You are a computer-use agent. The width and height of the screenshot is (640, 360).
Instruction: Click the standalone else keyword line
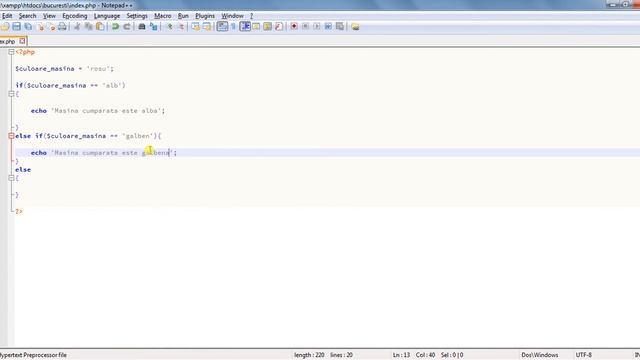pos(23,170)
